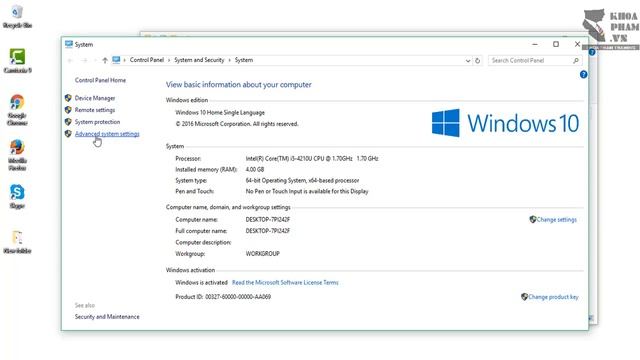Maximize the System window

pos(556,44)
